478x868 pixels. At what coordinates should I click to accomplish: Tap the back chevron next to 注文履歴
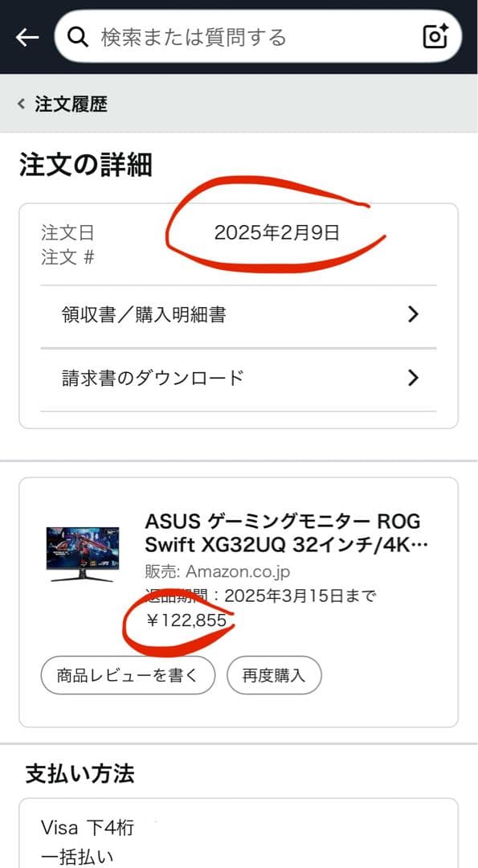(x=19, y=104)
